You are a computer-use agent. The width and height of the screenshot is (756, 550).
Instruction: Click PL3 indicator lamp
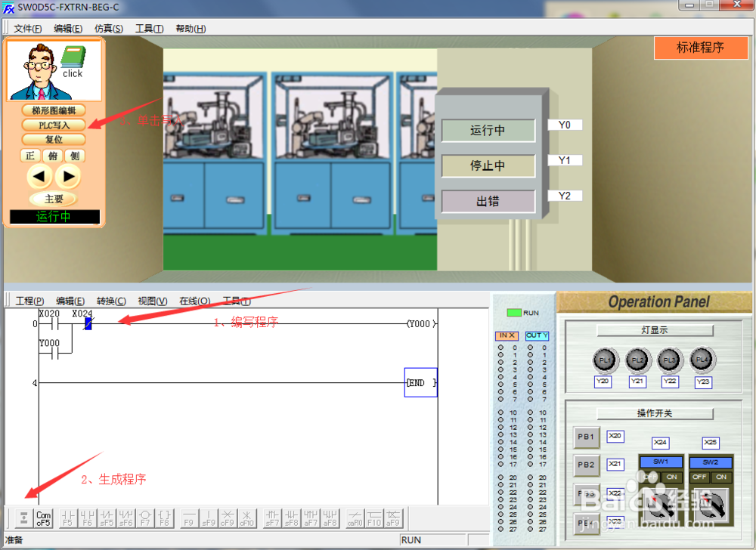click(670, 360)
